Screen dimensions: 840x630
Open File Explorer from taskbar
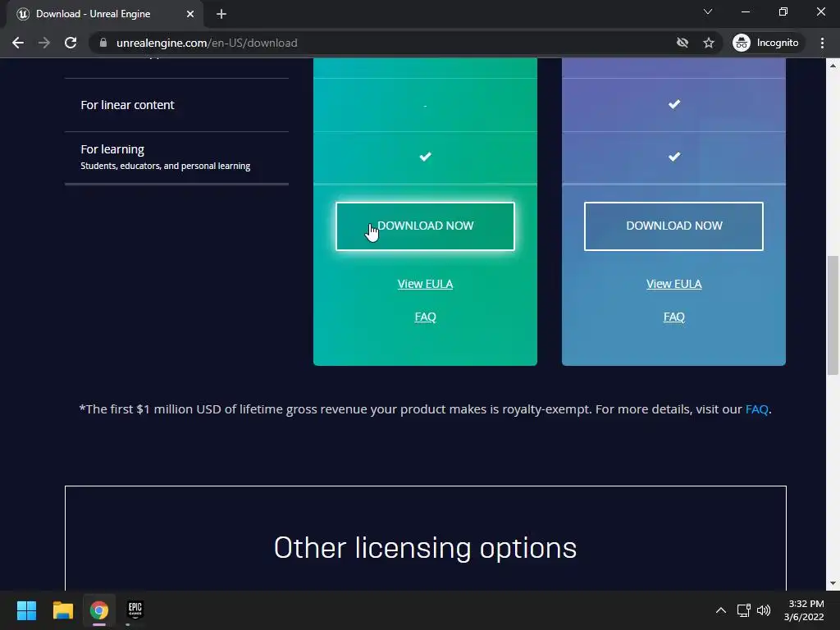point(62,610)
